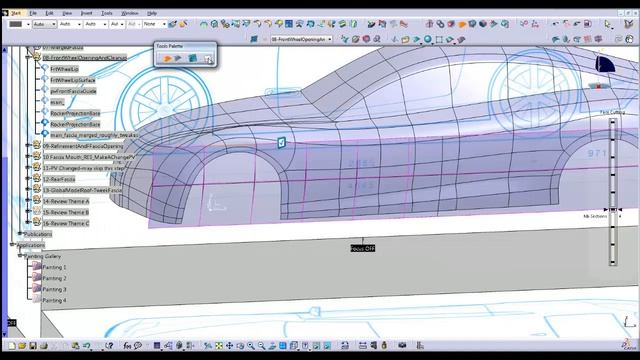The height and width of the screenshot is (360, 640).
Task: Click the Save floppy-disk icon
Action: click(33, 346)
